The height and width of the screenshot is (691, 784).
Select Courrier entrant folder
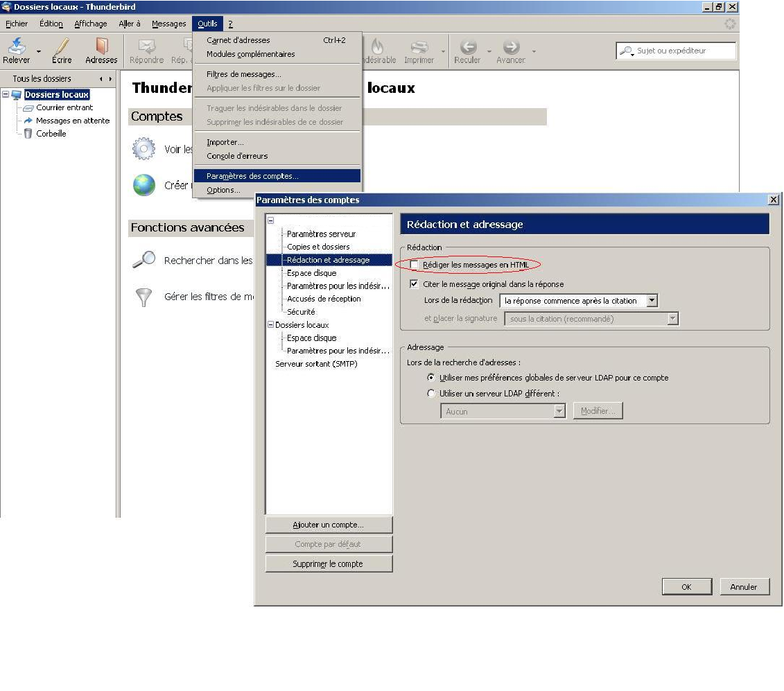64,107
